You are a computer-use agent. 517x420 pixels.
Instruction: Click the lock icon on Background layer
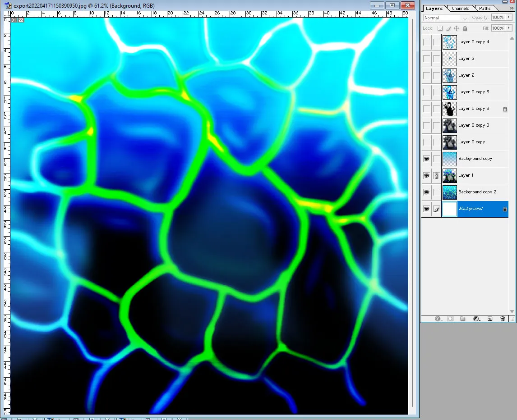(x=505, y=209)
